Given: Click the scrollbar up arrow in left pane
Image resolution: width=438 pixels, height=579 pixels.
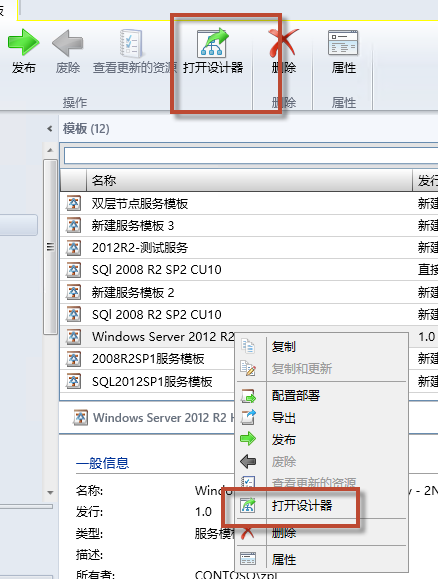Looking at the screenshot, I should pyautogui.click(x=50, y=150).
